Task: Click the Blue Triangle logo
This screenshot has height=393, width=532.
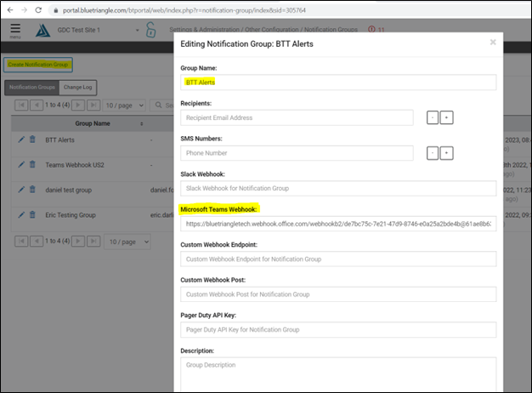Action: pos(42,31)
